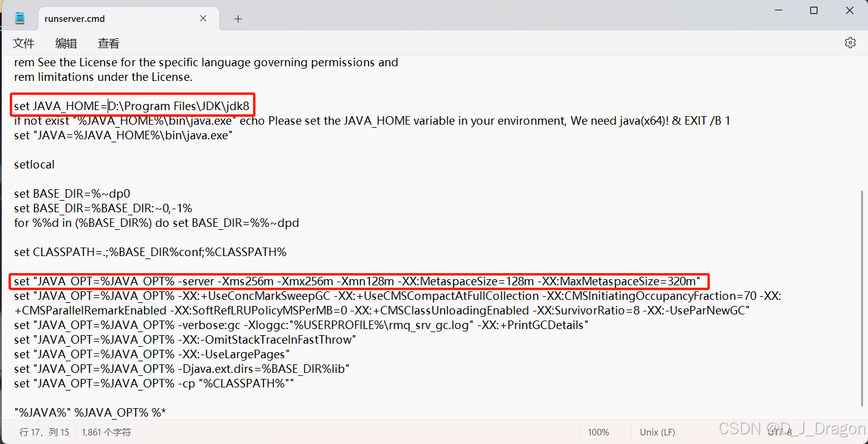Screen dimensions: 868x444
Task: Add a new tab with the plus button
Action: click(238, 19)
